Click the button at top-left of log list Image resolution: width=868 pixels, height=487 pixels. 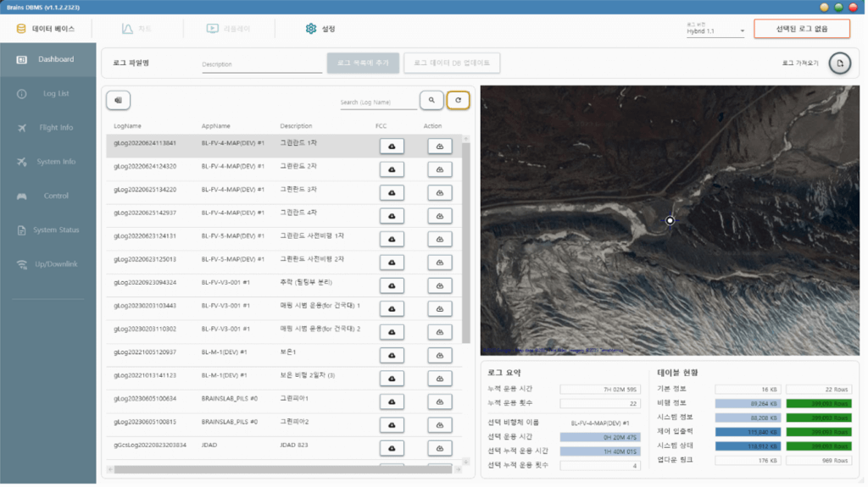click(118, 100)
